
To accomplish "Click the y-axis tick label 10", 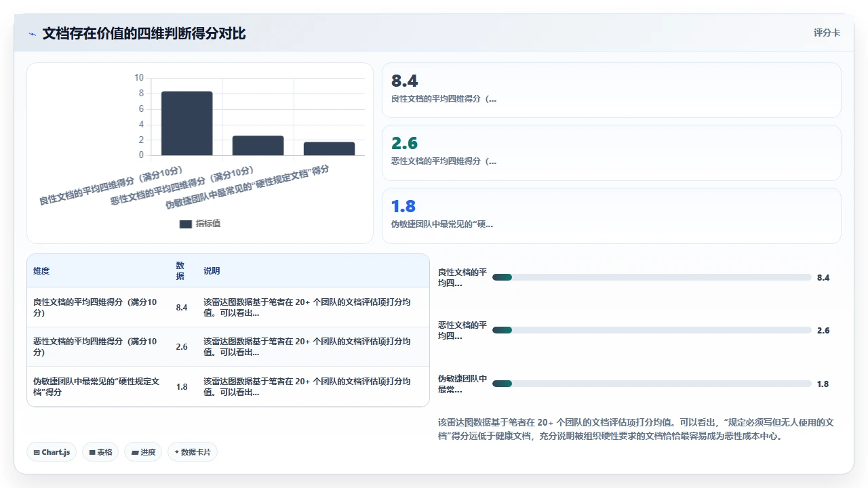I will point(139,77).
